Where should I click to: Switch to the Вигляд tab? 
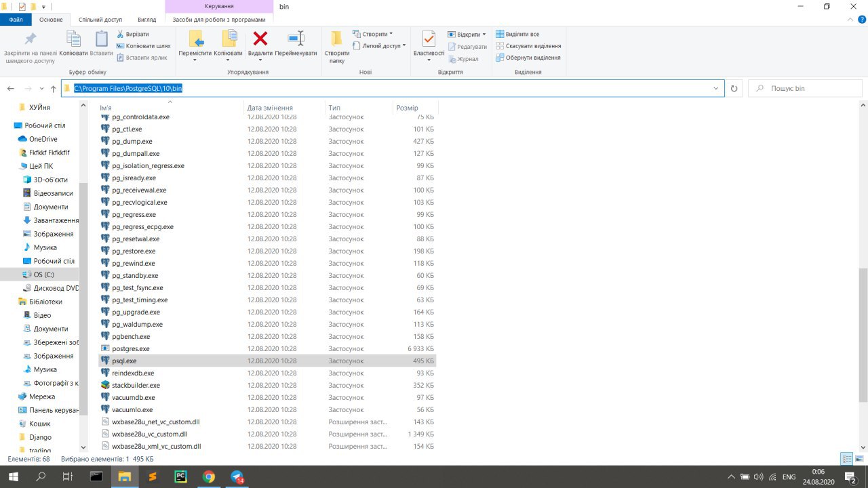click(146, 20)
